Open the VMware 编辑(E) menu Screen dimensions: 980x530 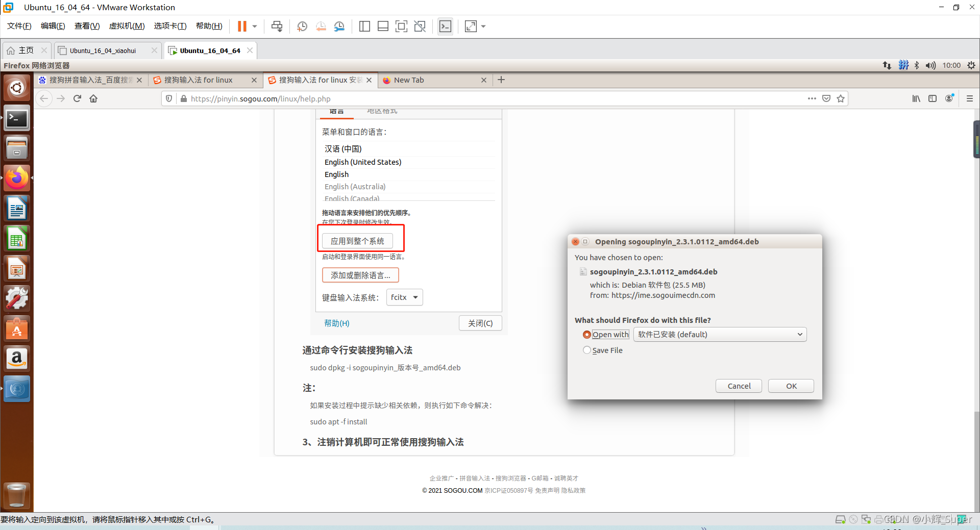53,26
